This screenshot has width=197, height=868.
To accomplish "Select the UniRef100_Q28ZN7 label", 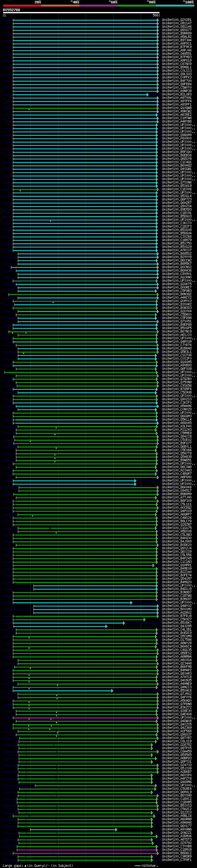I will click(177, 525).
